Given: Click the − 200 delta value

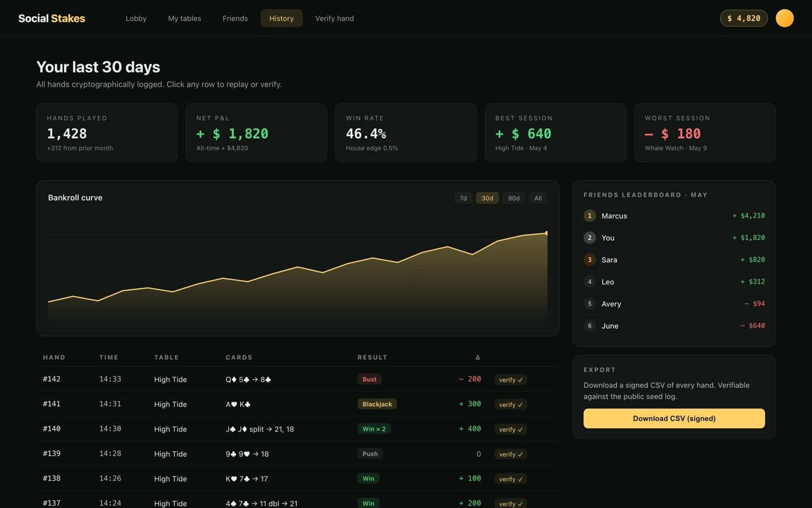Looking at the screenshot, I should (x=470, y=379).
